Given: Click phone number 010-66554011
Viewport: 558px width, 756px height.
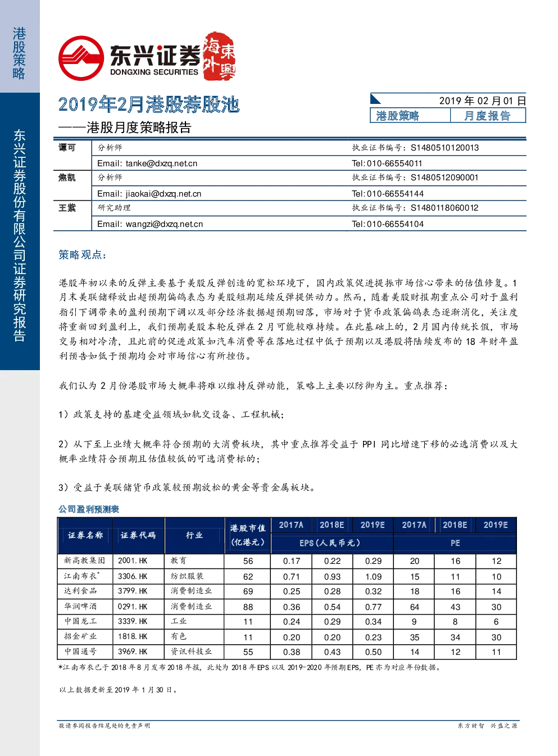Looking at the screenshot, I should (394, 163).
